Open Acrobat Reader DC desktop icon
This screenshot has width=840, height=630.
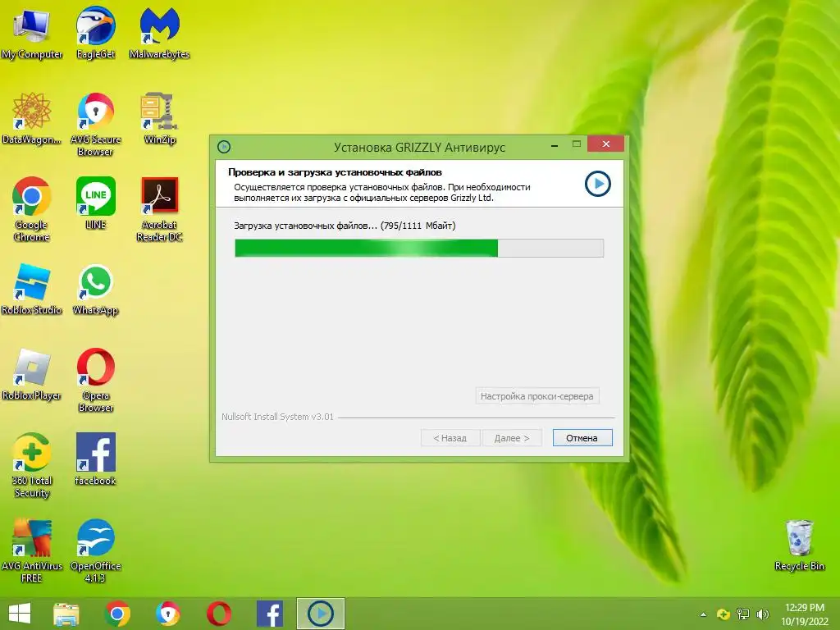(x=159, y=209)
